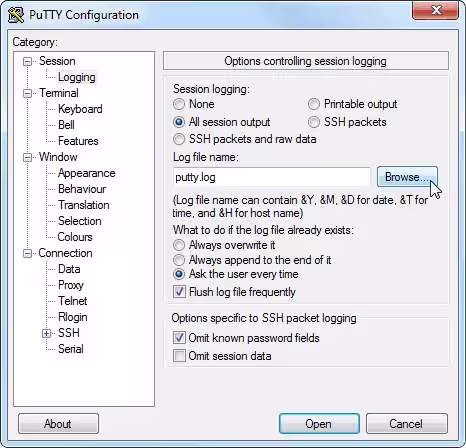This screenshot has height=448, width=466.
Task: Go to Keyboard settings
Action: [80, 109]
